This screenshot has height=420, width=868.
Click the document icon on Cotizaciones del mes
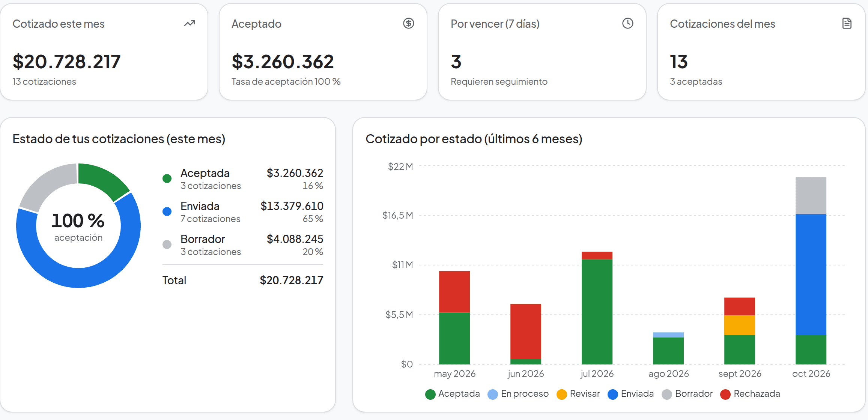click(x=847, y=23)
